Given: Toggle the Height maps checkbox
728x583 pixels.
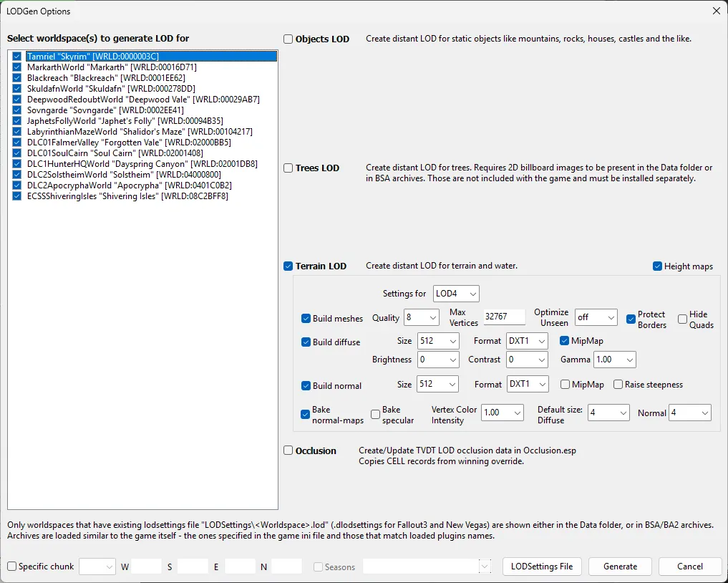Looking at the screenshot, I should [x=657, y=266].
